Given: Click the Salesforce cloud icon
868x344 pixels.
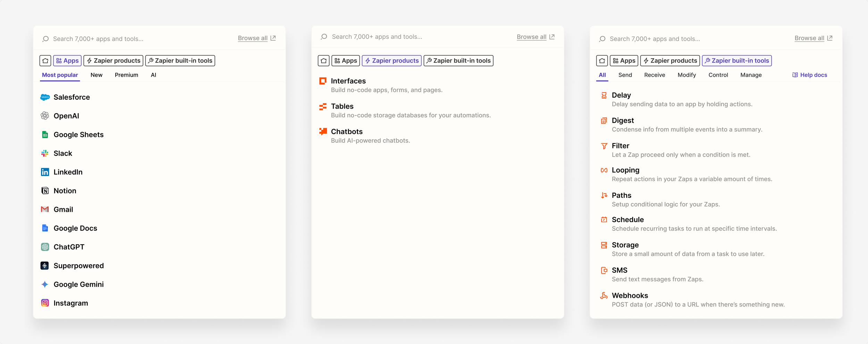Looking at the screenshot, I should [x=45, y=97].
